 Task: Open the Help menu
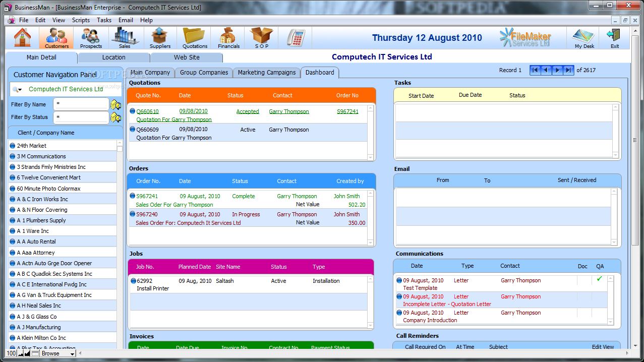[x=146, y=20]
